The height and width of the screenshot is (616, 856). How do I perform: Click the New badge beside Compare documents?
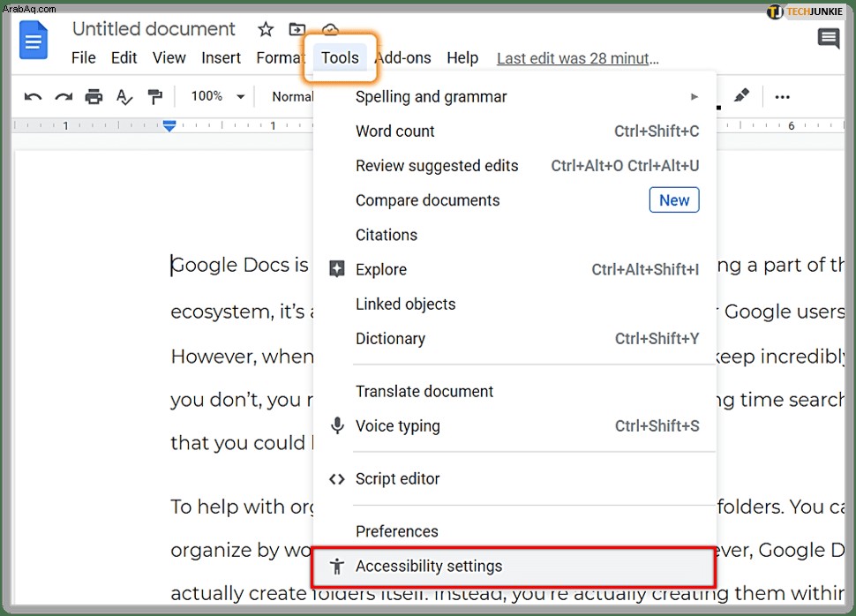[674, 199]
